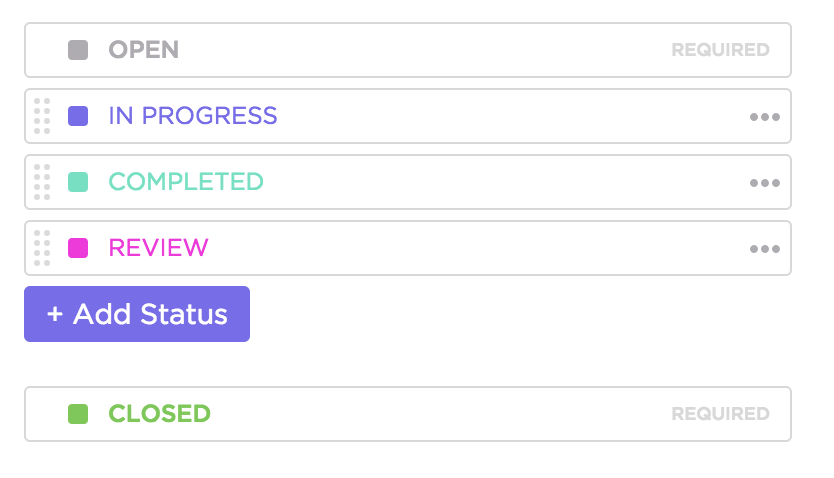Click the OPEN status name
Viewport: 834px width, 478px height.
[143, 50]
